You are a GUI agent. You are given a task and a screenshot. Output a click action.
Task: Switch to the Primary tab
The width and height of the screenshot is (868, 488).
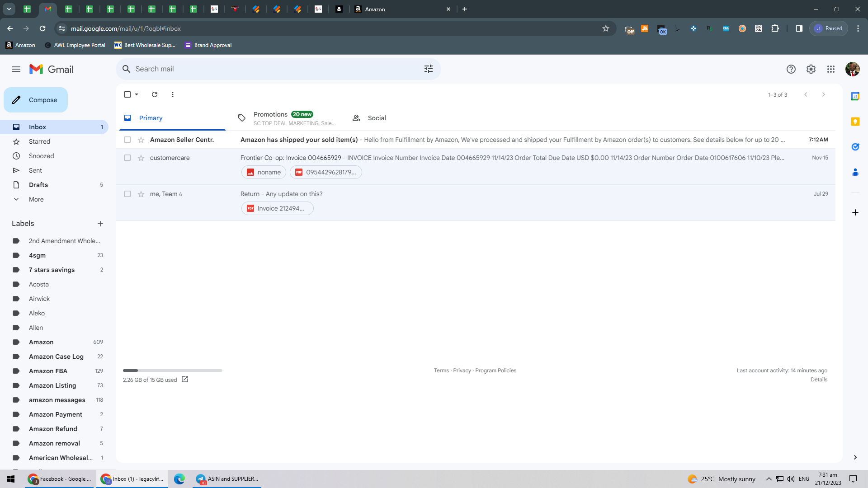pyautogui.click(x=172, y=118)
